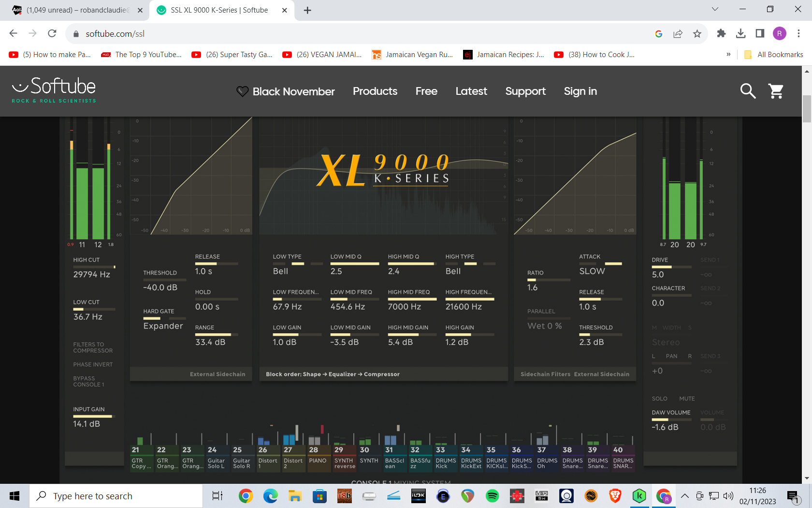
Task: Toggle gate External Sidechain
Action: click(217, 374)
